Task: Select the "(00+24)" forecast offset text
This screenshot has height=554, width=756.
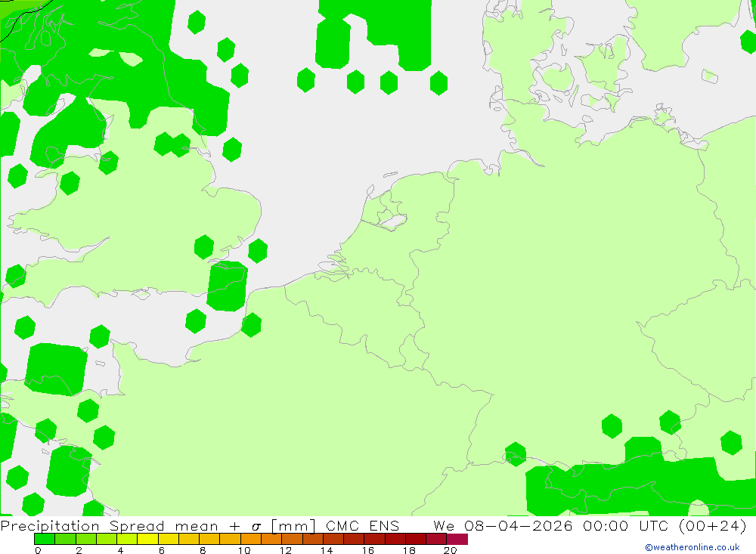Action: tap(713, 525)
